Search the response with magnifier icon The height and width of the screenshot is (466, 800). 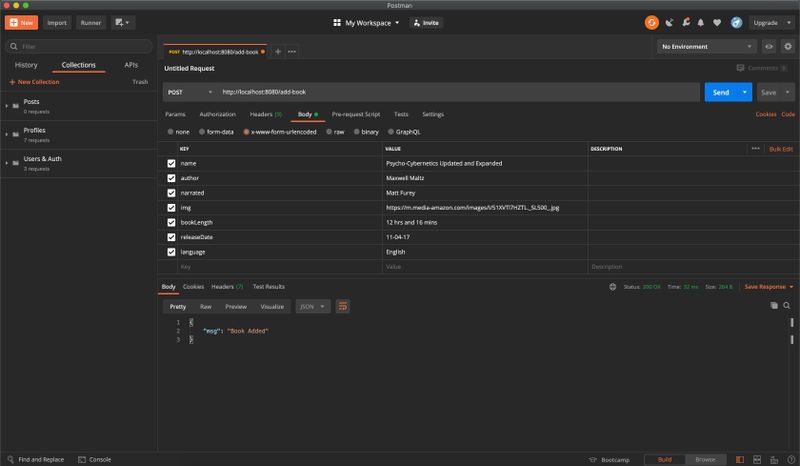787,305
